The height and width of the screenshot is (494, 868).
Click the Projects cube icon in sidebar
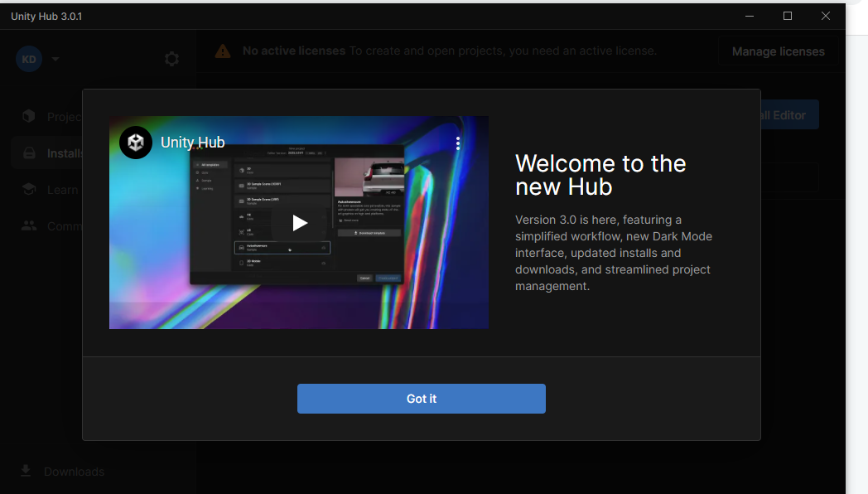pyautogui.click(x=29, y=117)
